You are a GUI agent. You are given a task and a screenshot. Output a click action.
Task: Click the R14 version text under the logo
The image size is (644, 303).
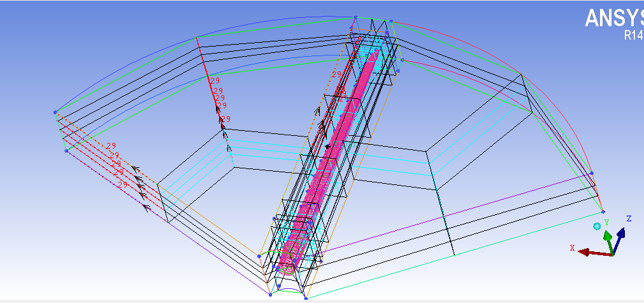[x=633, y=36]
